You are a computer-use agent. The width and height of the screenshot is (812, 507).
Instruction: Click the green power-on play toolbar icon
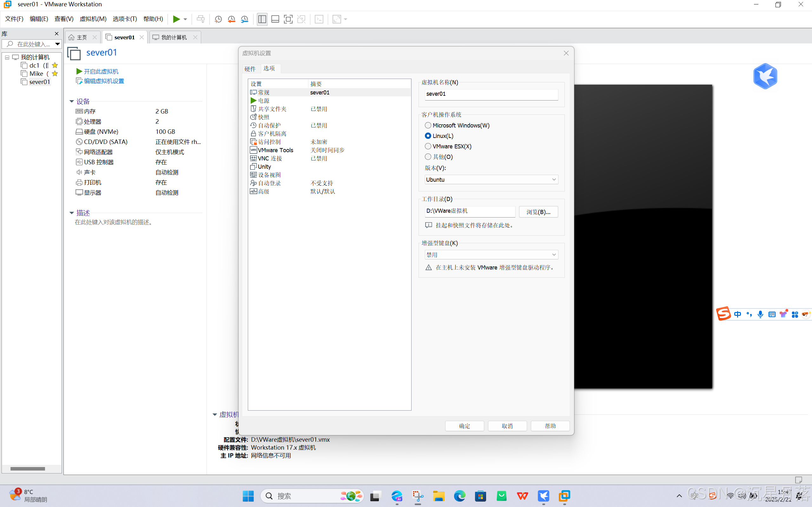pyautogui.click(x=176, y=19)
